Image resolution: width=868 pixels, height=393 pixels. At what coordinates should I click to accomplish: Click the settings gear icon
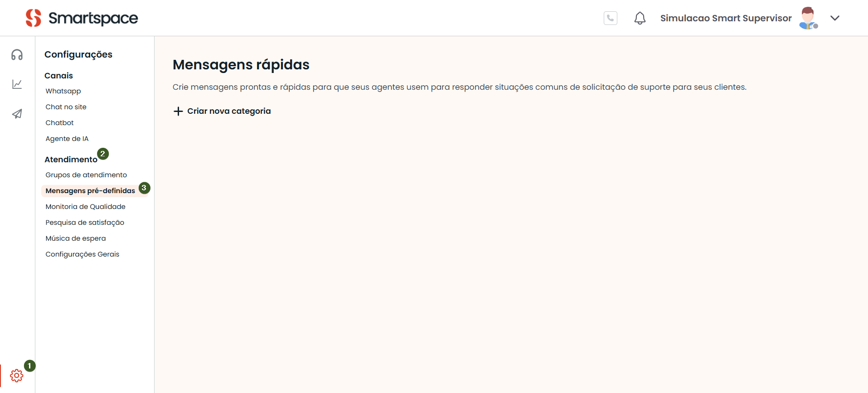click(17, 375)
